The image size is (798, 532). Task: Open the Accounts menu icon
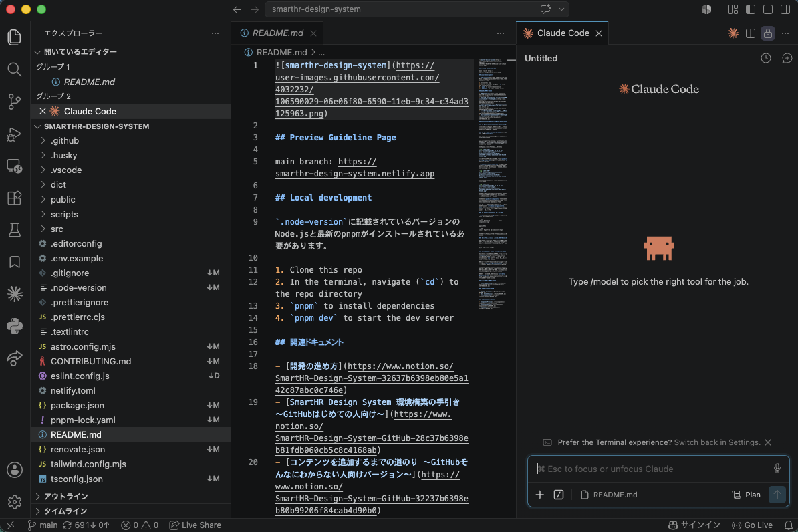pos(14,469)
